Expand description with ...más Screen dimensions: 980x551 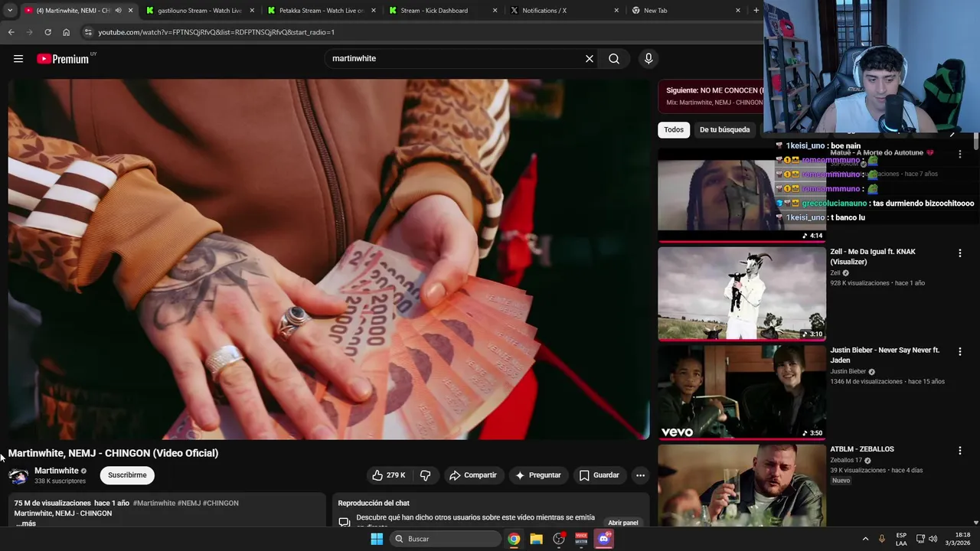pos(25,523)
